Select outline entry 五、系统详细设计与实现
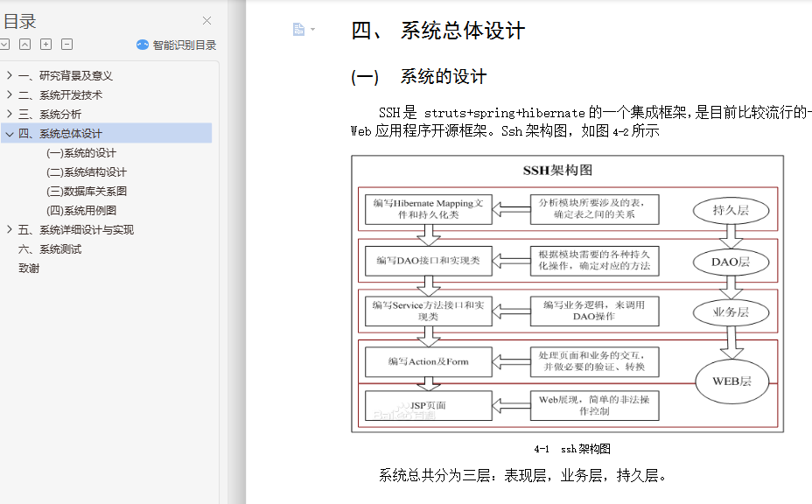The image size is (812, 504). [x=76, y=229]
